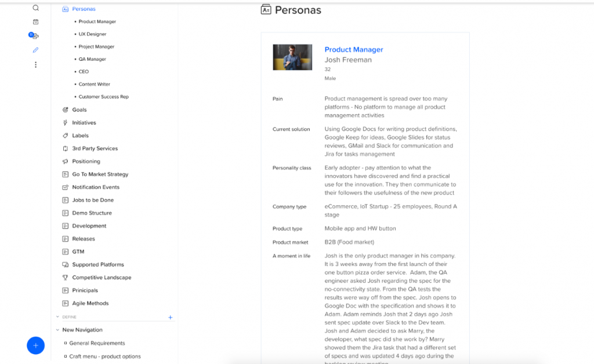Open the search tool
This screenshot has height=364, width=594.
coord(35,8)
